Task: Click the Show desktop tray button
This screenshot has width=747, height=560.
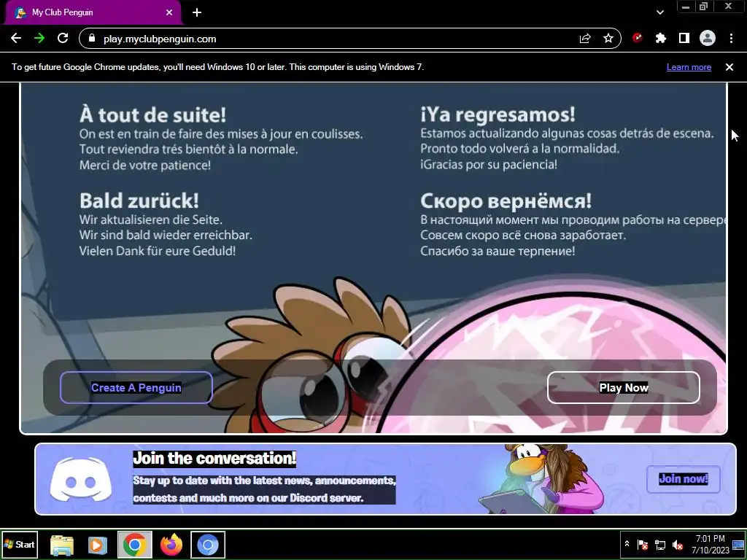Action: pos(738,544)
